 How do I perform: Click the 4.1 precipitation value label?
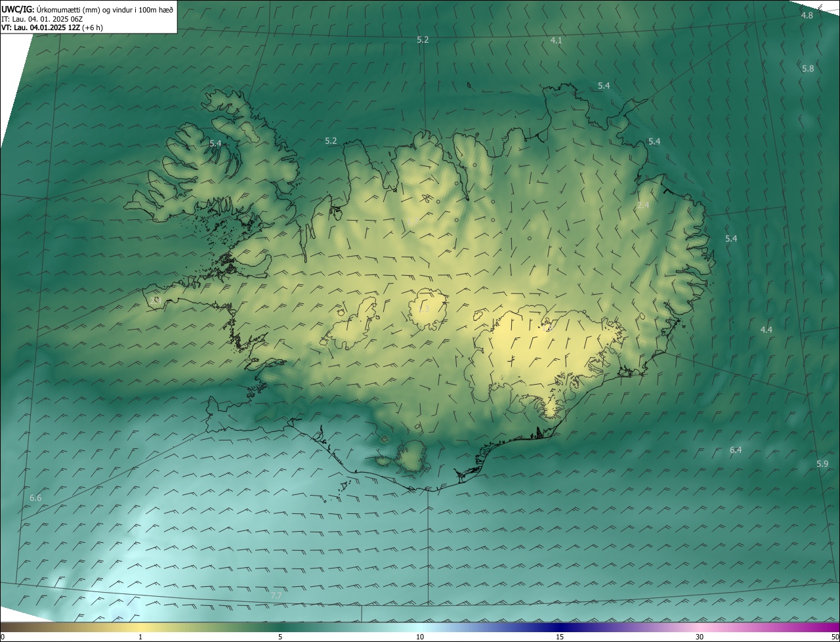[x=556, y=40]
